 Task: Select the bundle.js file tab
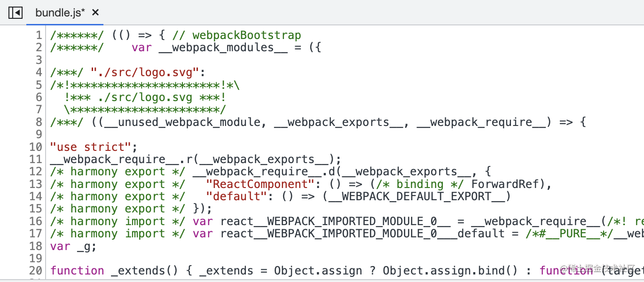(x=60, y=13)
